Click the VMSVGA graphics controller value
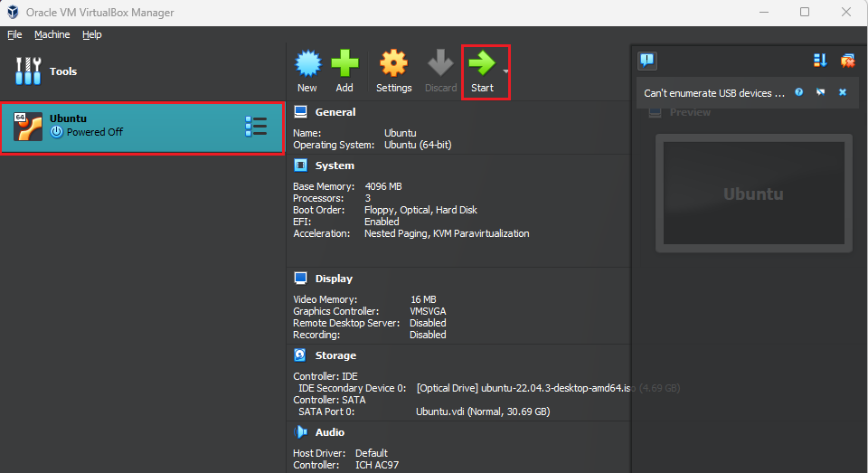 (428, 311)
